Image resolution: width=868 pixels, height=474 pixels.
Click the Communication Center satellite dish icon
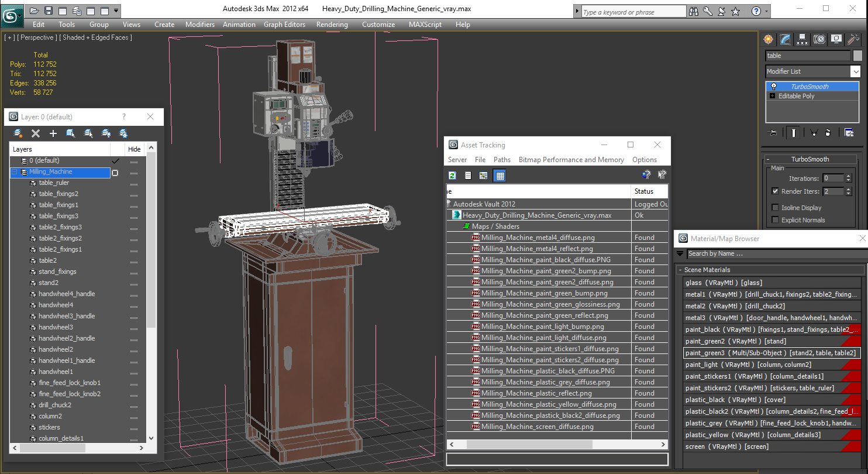(721, 11)
